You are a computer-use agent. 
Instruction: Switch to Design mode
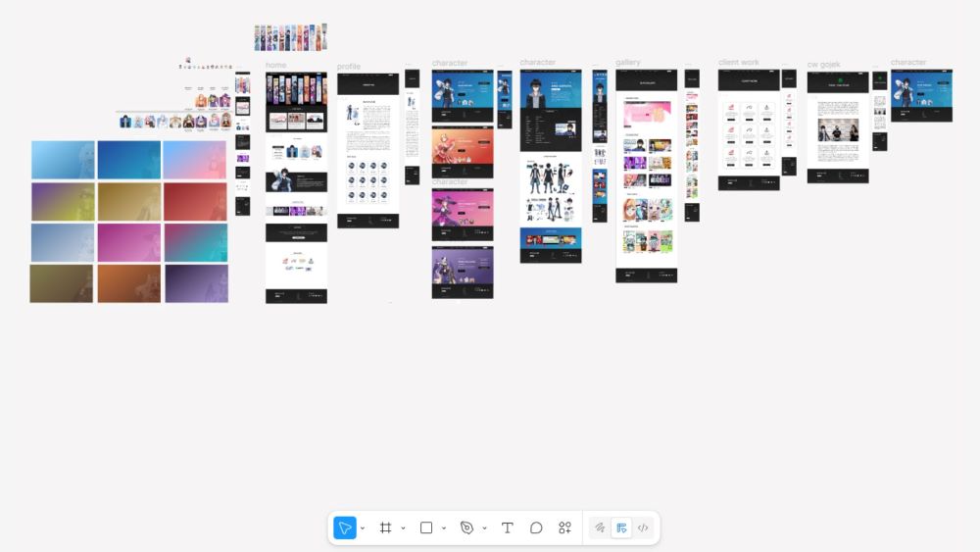(x=621, y=527)
